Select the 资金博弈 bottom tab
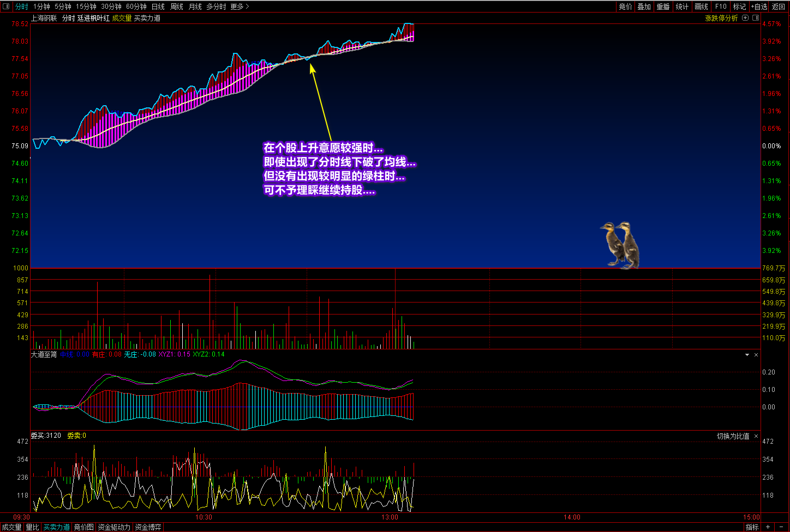This screenshot has height=532, width=790. [x=148, y=527]
